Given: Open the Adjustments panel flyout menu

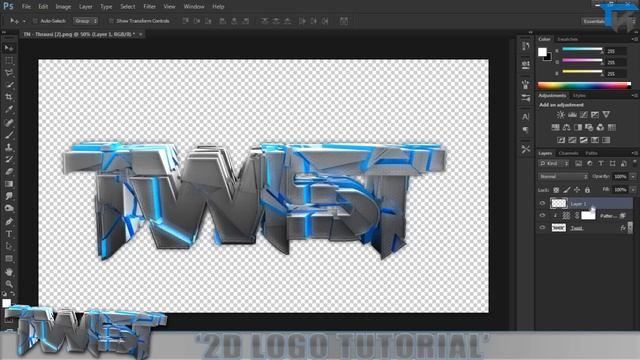Looking at the screenshot, I should [635, 96].
